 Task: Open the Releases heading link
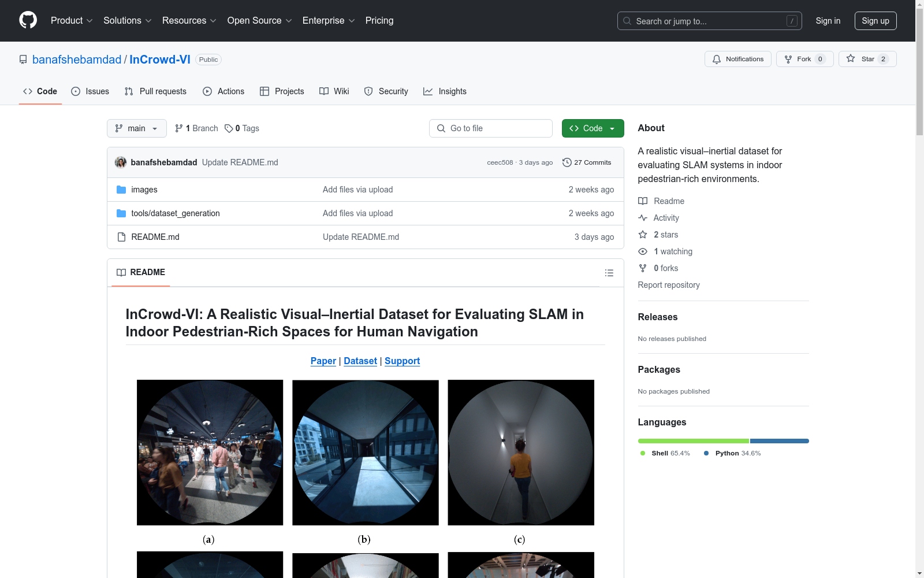(x=658, y=317)
